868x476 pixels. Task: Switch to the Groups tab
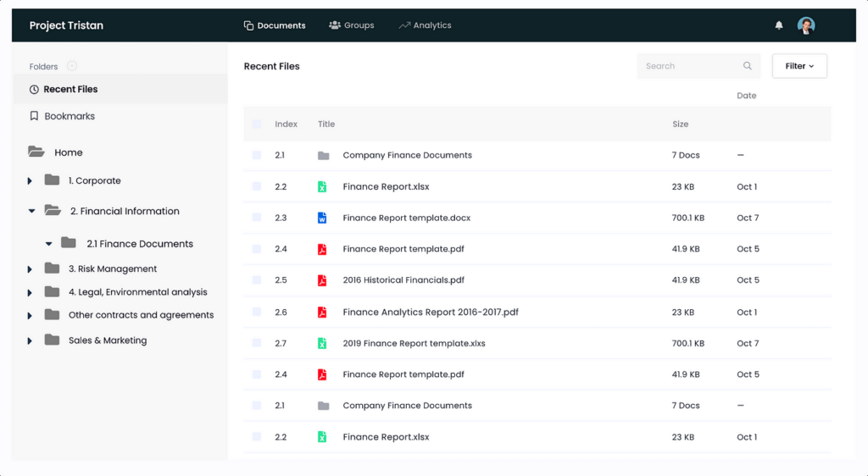point(352,25)
